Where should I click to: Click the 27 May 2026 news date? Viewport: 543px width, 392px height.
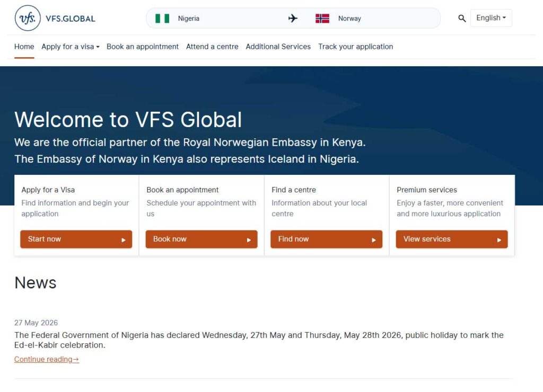36,323
